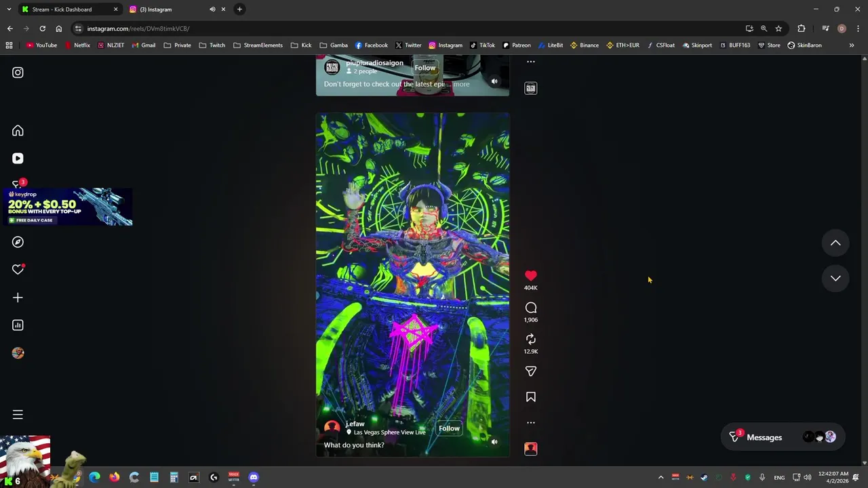This screenshot has width=868, height=488.
Task: Open the SkinBaron bookmark
Action: coord(804,45)
